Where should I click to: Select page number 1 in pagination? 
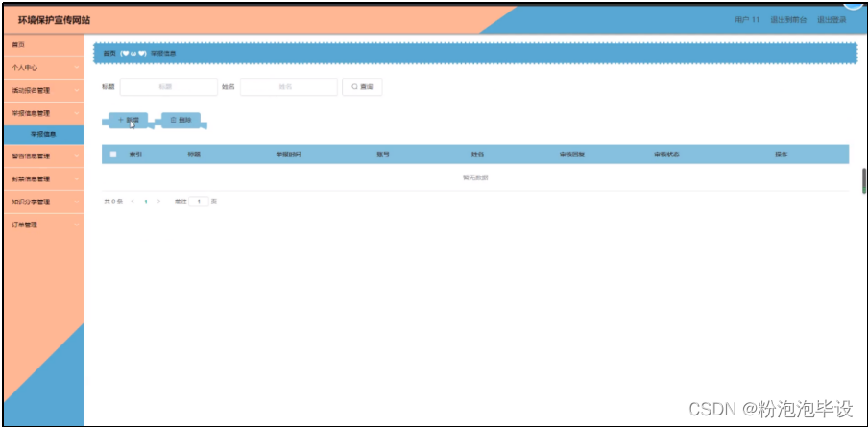pyautogui.click(x=146, y=202)
